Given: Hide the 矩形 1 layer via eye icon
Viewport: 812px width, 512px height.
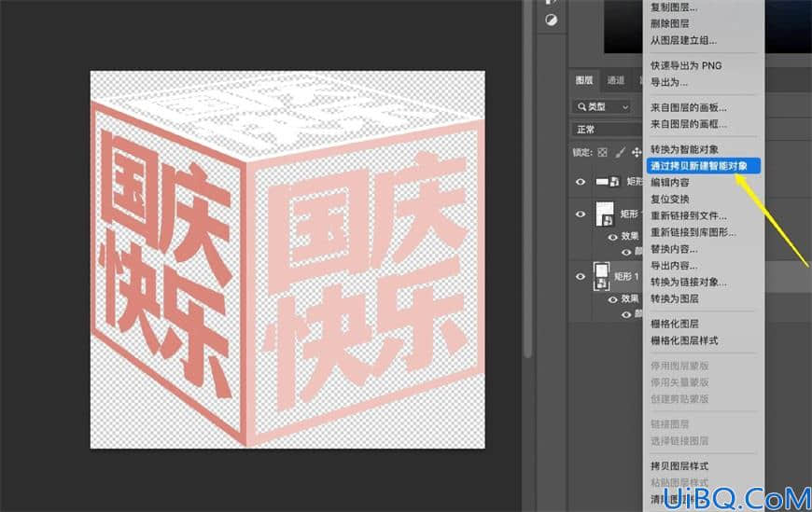Looking at the screenshot, I should click(581, 276).
